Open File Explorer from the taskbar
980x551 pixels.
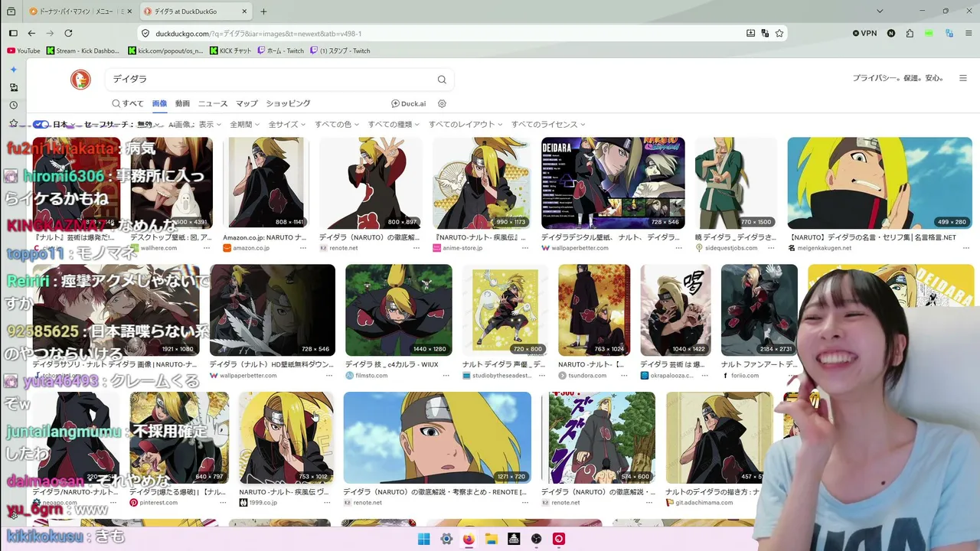point(492,539)
